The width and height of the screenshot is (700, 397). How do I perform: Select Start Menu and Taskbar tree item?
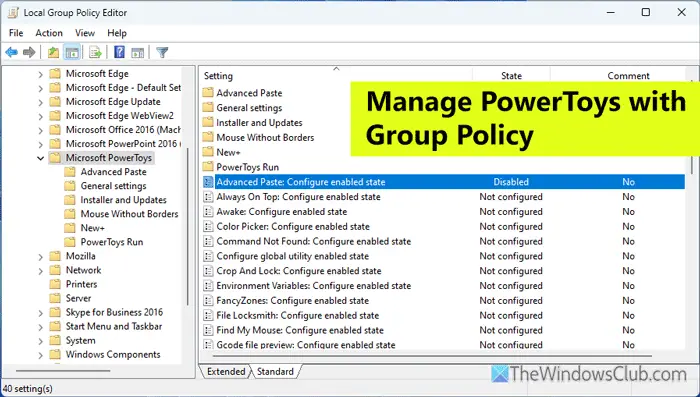coord(114,326)
